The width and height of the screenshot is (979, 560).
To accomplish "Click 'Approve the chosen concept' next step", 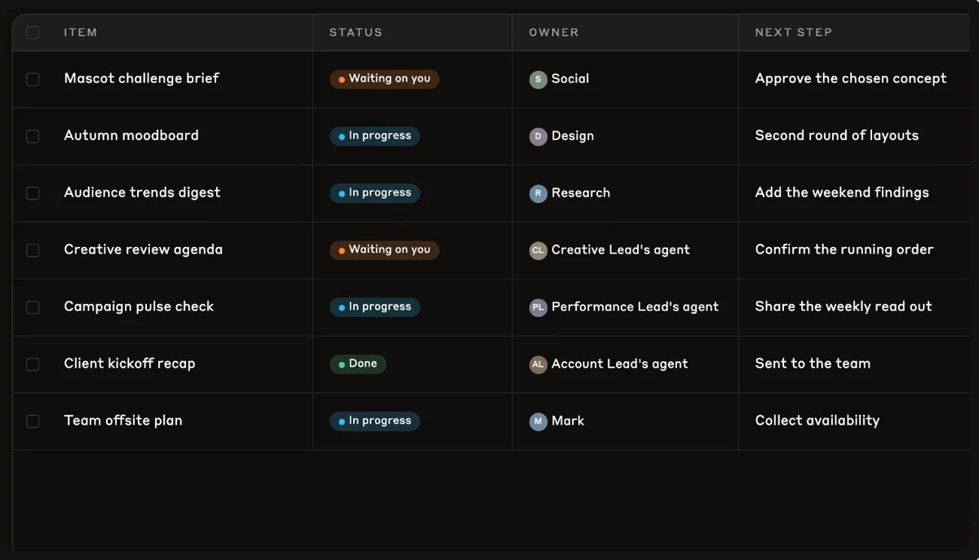I will [851, 78].
